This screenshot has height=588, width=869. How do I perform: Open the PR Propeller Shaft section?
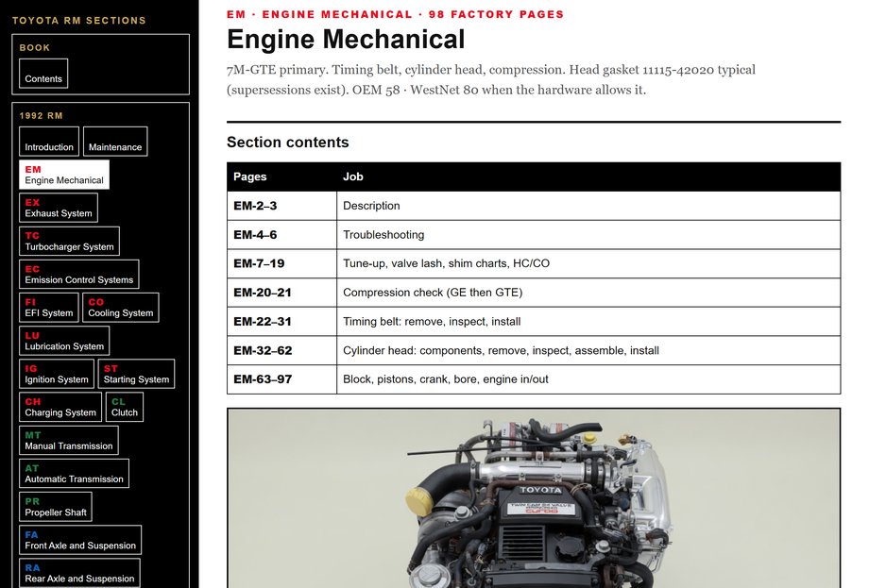click(56, 507)
